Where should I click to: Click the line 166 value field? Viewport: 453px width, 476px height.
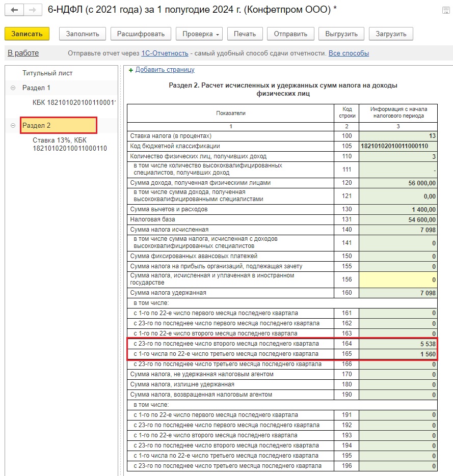398,364
